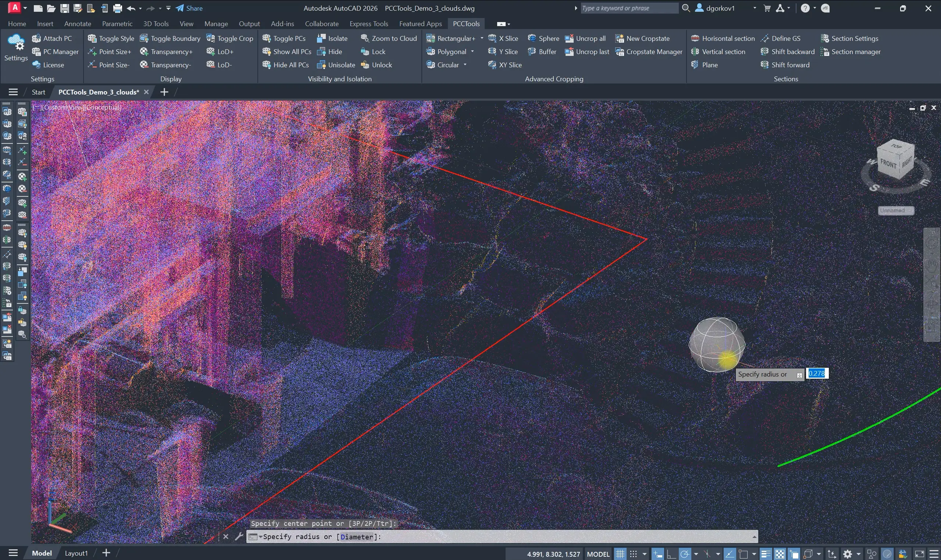This screenshot has height=560, width=941.
Task: Activate the Horisontal section tool
Action: [723, 38]
